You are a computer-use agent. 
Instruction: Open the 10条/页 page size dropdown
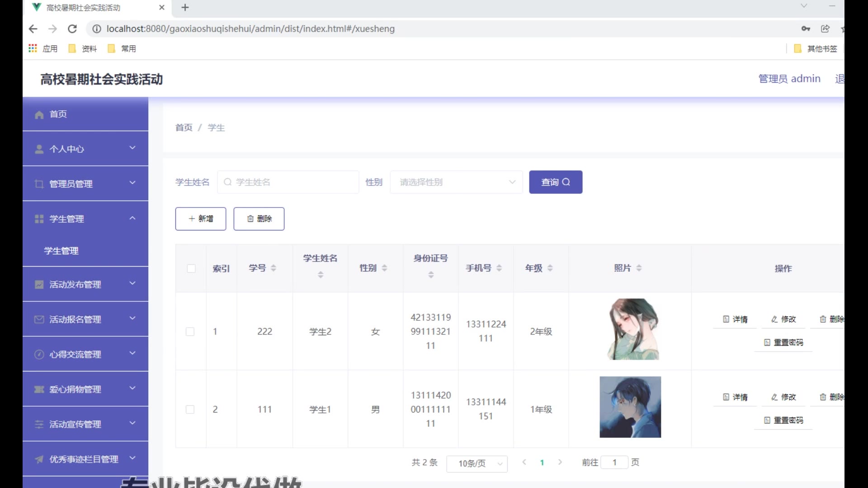click(x=476, y=464)
